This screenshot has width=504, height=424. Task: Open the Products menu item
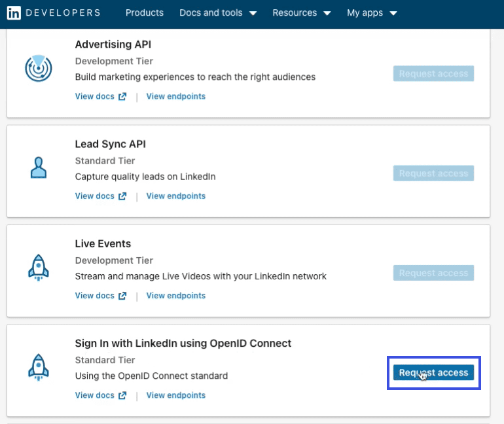click(144, 13)
